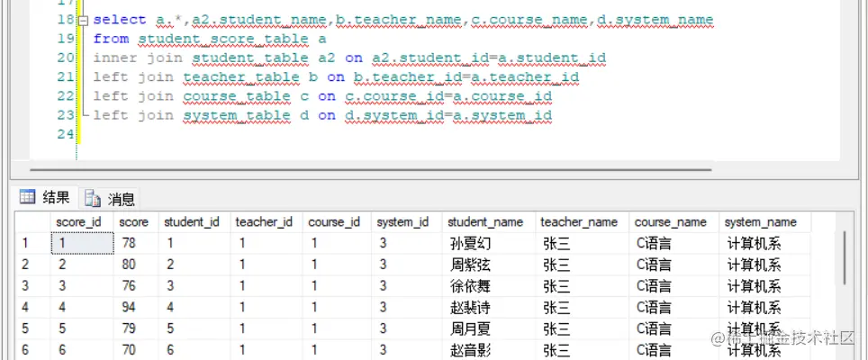Click a2.student_name in the select list
The image size is (868, 360).
pos(259,20)
